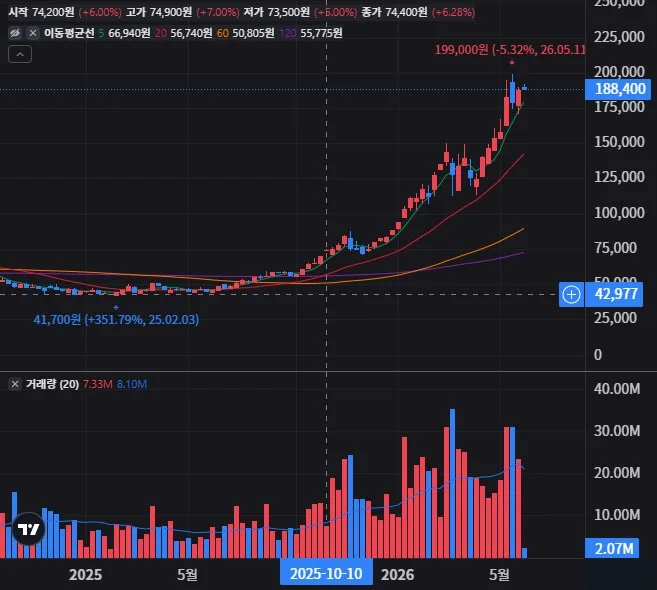
Task: Click the high marker 199,000원 annotation
Action: point(510,50)
